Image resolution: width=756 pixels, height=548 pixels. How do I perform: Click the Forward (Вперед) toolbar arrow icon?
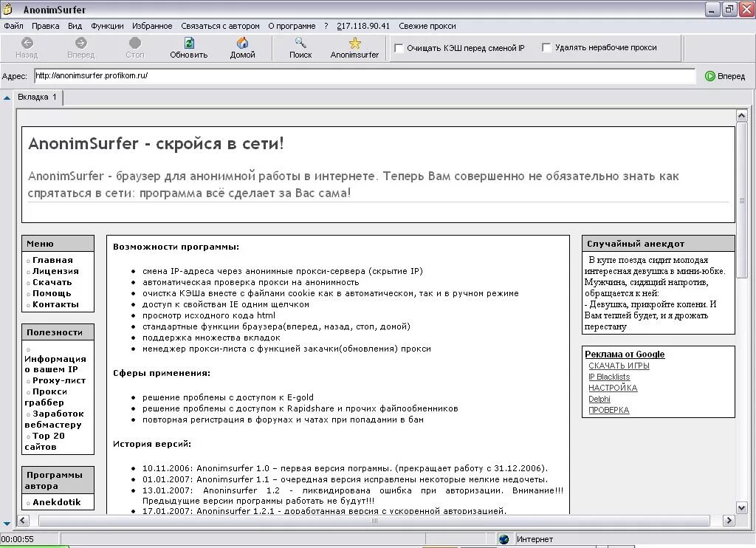(x=81, y=43)
